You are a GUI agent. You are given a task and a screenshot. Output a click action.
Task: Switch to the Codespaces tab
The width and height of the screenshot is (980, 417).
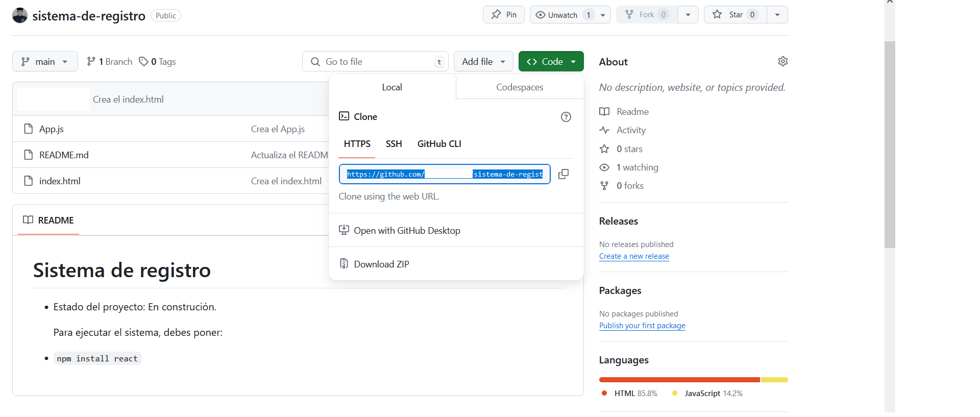pyautogui.click(x=520, y=87)
